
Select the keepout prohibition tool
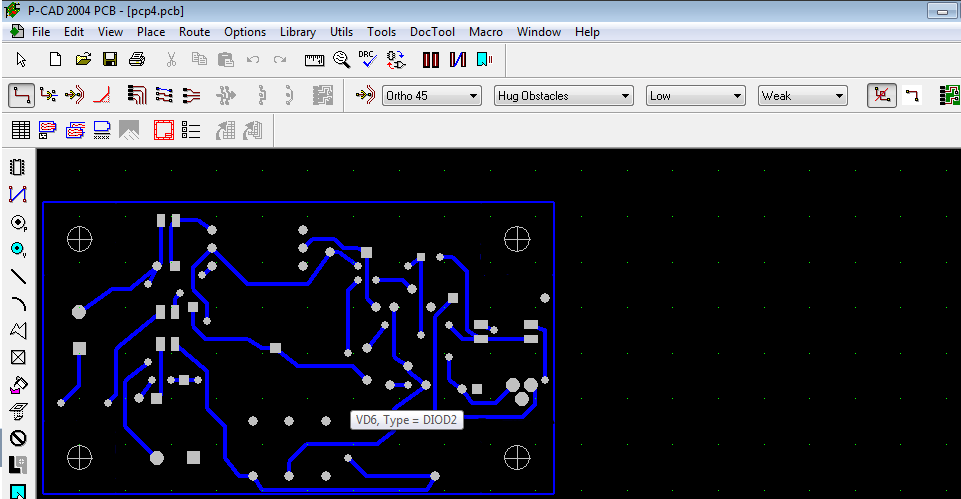pyautogui.click(x=18, y=438)
